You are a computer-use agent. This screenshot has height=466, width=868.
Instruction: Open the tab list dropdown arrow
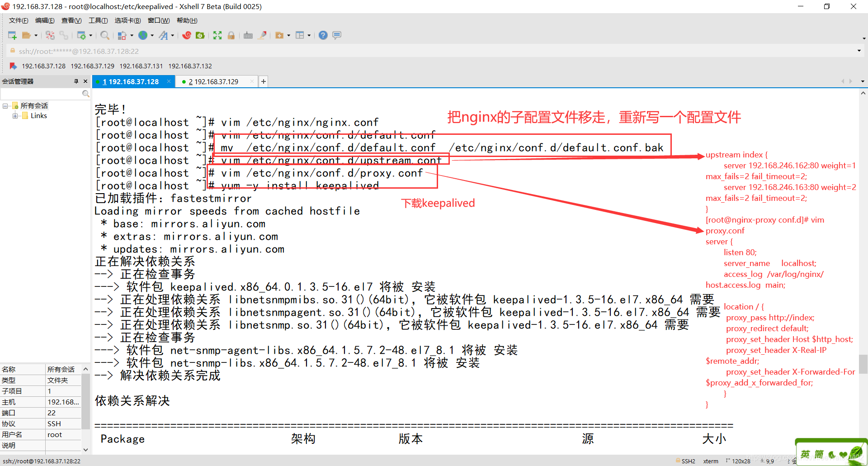(x=863, y=81)
